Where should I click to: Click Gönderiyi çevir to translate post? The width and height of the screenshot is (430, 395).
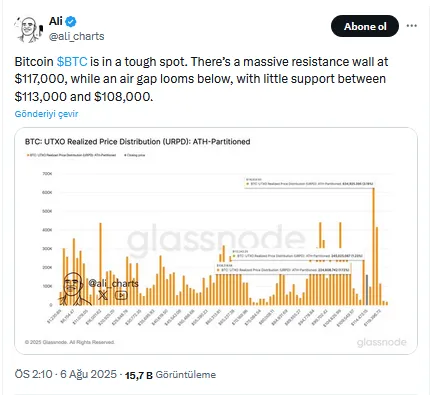pos(46,114)
